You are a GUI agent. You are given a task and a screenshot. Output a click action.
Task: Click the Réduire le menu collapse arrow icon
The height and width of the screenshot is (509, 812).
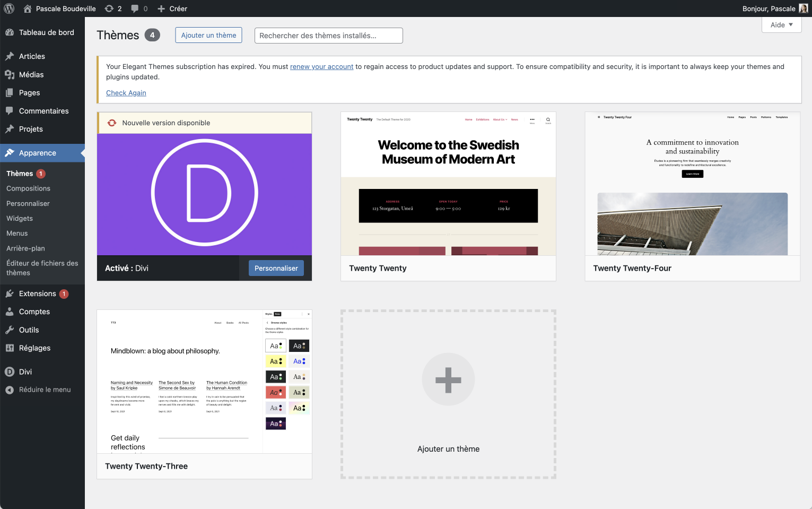click(10, 390)
